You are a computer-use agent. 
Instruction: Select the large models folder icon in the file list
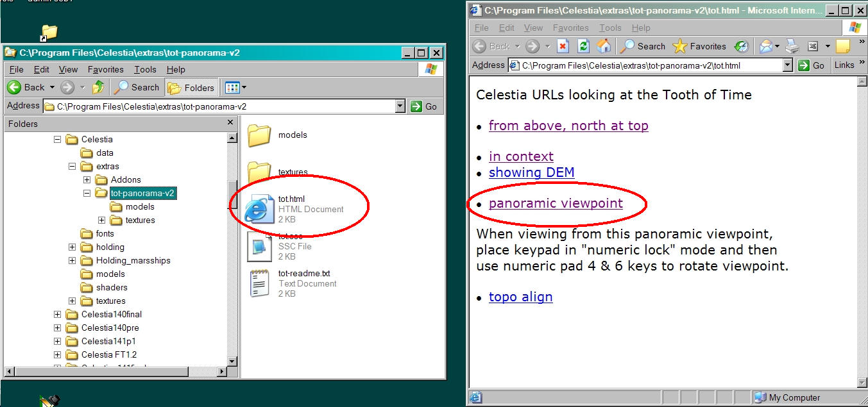pyautogui.click(x=259, y=135)
